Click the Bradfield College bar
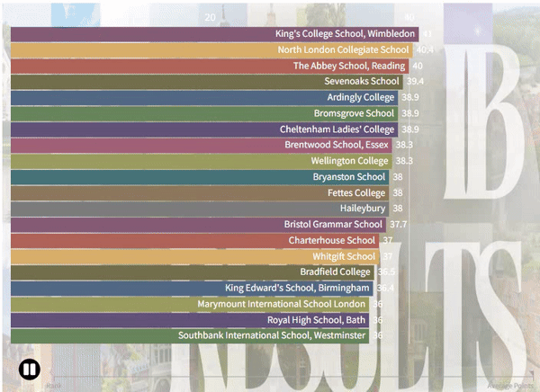540x392 pixels. (193, 272)
